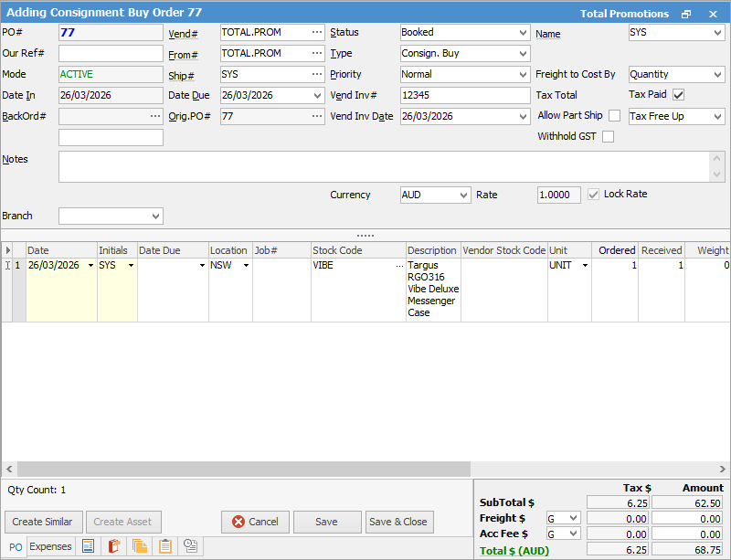Viewport: 731px width, 560px height.
Task: Open the blue form-layout tab icon beside Expenses
Action: pos(89,546)
